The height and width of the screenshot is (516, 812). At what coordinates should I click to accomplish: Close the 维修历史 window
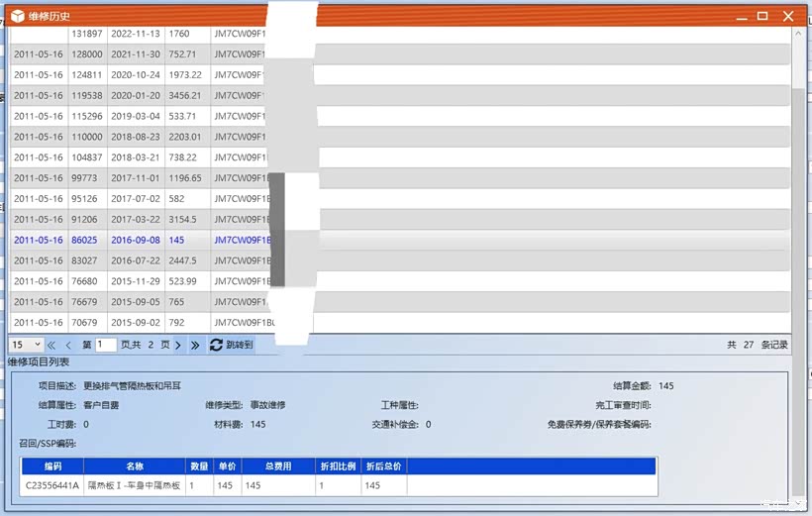788,16
